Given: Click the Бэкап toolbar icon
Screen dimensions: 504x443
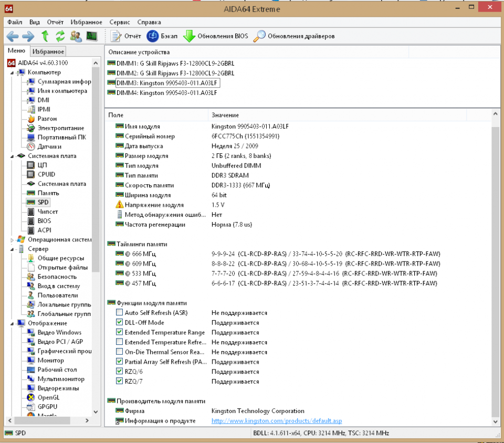Looking at the screenshot, I should [x=153, y=36].
